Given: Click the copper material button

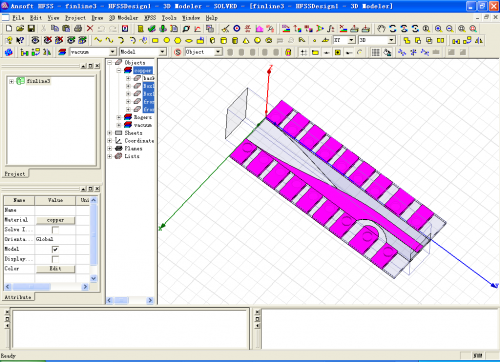Looking at the screenshot, I should 55,220.
